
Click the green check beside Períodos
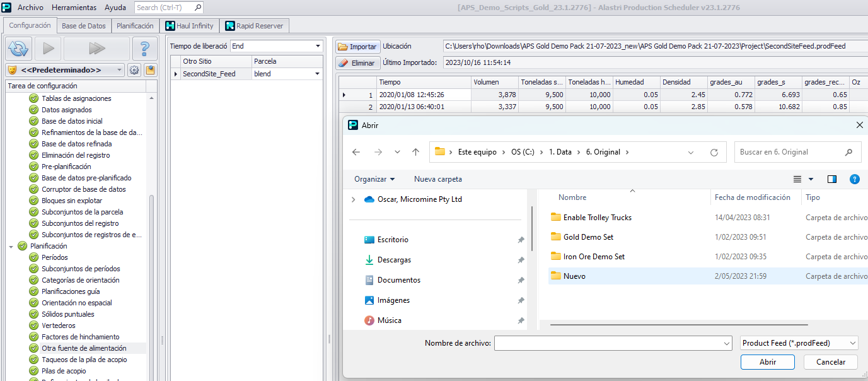click(34, 257)
